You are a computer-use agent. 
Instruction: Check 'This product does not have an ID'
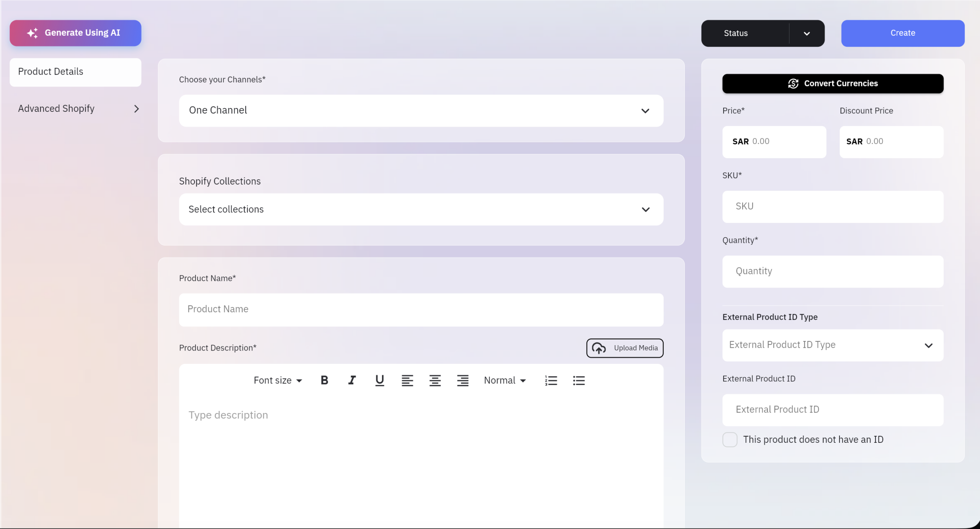(730, 439)
